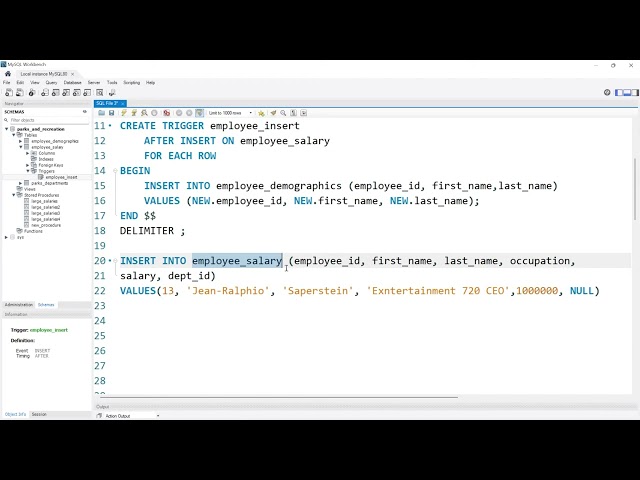This screenshot has height=480, width=640.
Task: Go to the Workbench home screen icon
Action: (x=8, y=74)
